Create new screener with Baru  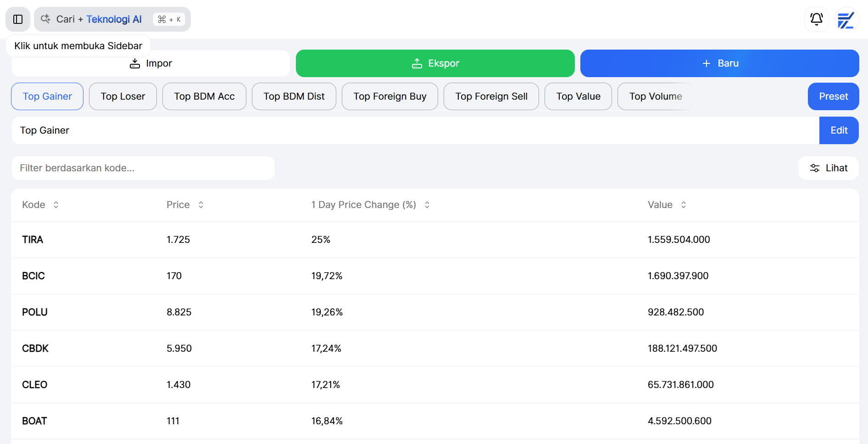(719, 63)
